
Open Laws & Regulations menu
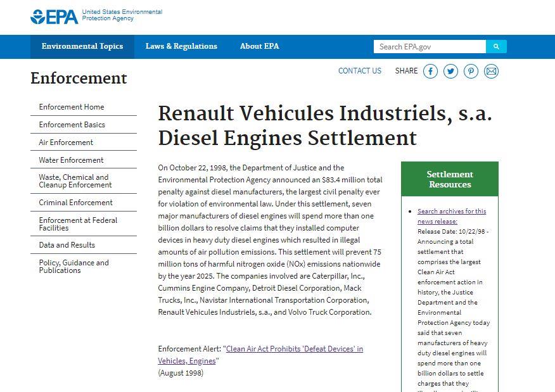click(x=181, y=46)
